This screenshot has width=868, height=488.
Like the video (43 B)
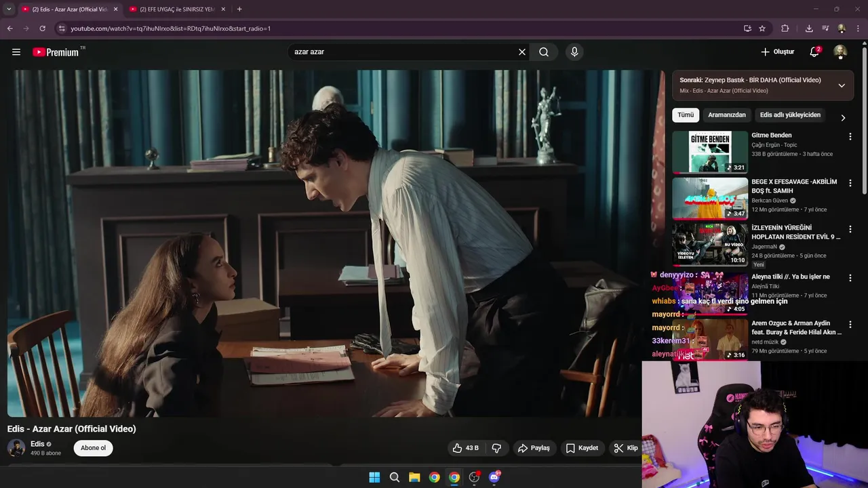click(x=466, y=448)
